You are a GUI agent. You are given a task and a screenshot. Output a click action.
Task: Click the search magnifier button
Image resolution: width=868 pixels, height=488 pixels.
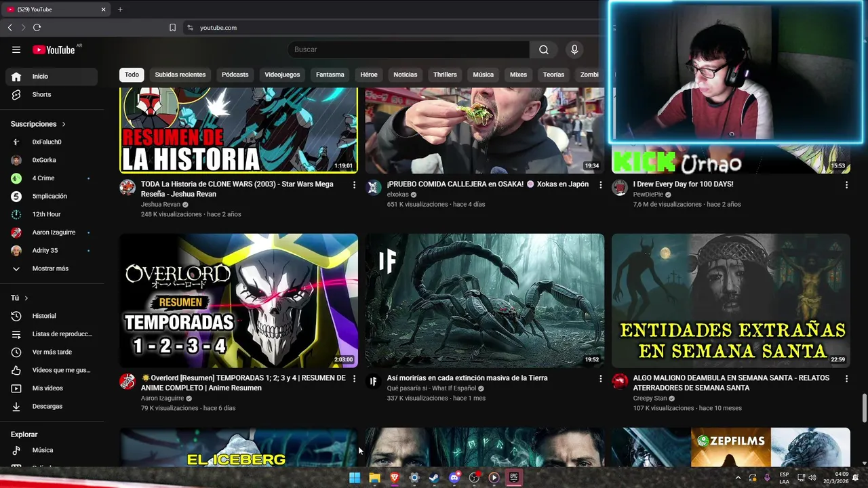[544, 49]
